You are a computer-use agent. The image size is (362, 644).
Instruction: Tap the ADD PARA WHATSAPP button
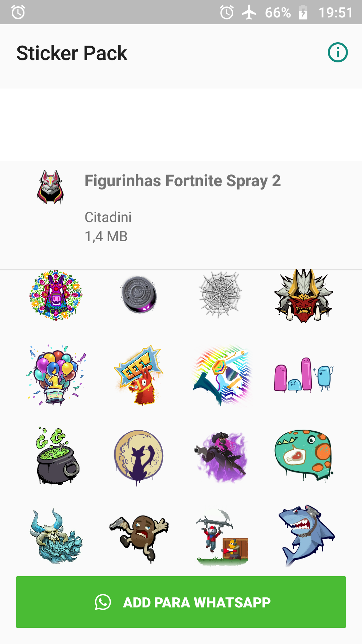tap(181, 602)
